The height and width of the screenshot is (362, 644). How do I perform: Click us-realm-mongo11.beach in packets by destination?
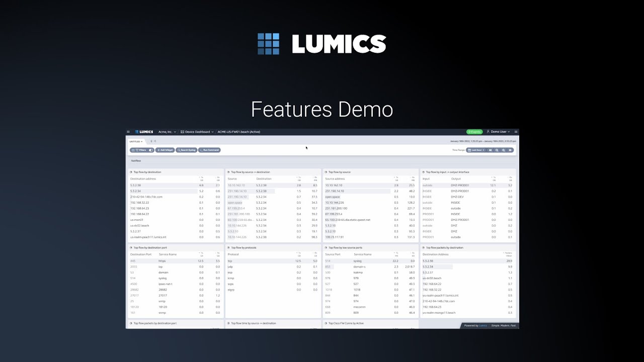439,313
